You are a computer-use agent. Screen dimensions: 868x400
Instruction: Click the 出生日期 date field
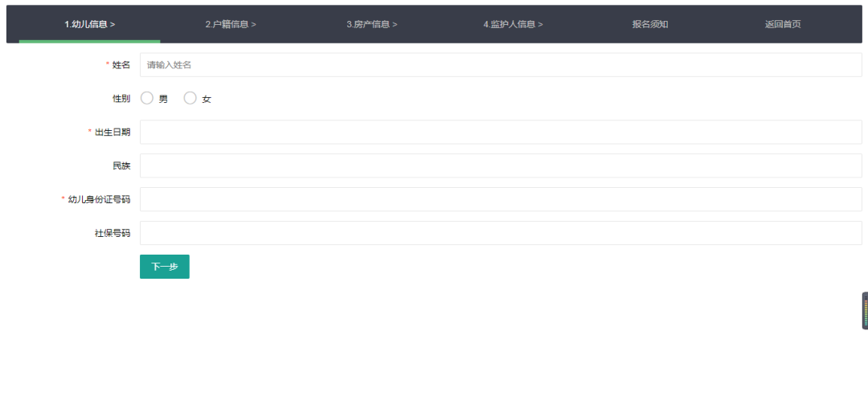(501, 133)
